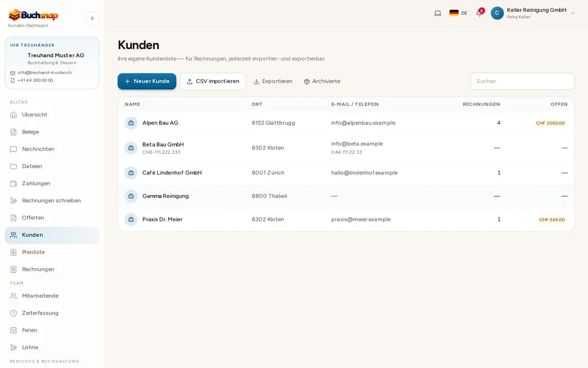
Task: Open the laptop device icon in header
Action: click(x=437, y=13)
